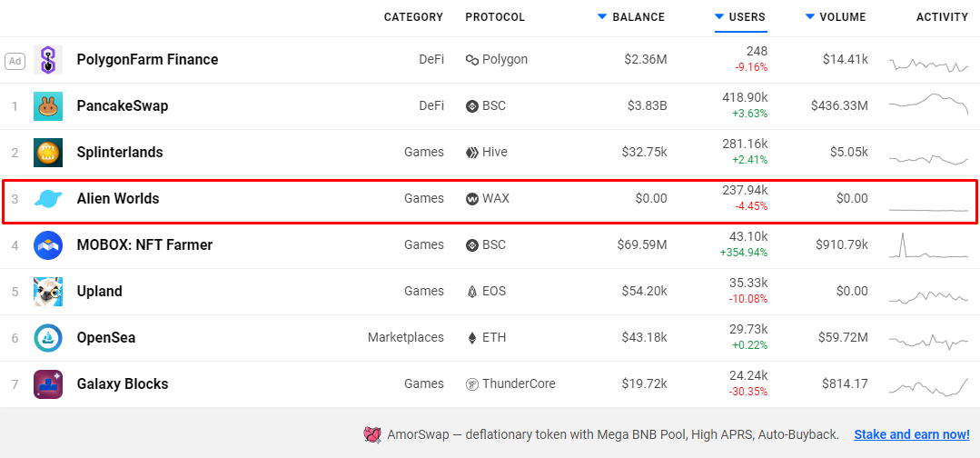Open the Stake and earn now link
The image size is (980, 458).
point(912,435)
